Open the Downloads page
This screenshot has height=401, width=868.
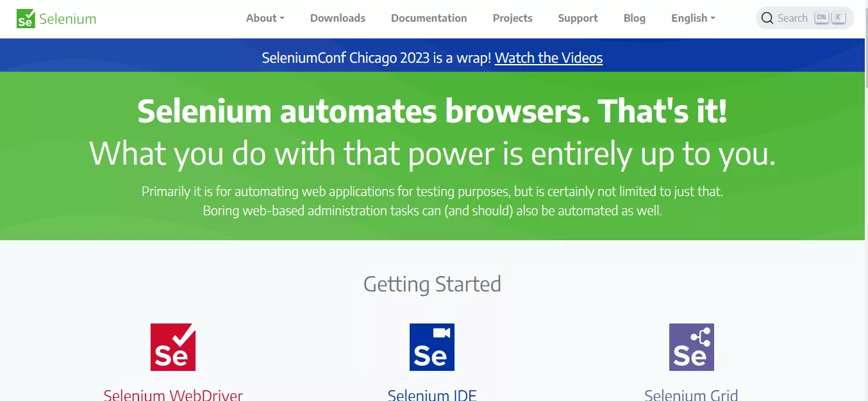[x=338, y=18]
